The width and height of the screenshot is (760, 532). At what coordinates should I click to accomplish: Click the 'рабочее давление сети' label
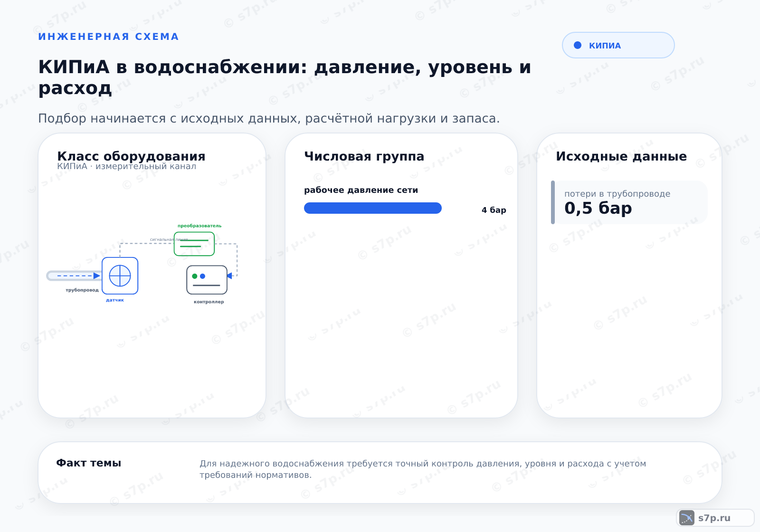click(x=361, y=190)
